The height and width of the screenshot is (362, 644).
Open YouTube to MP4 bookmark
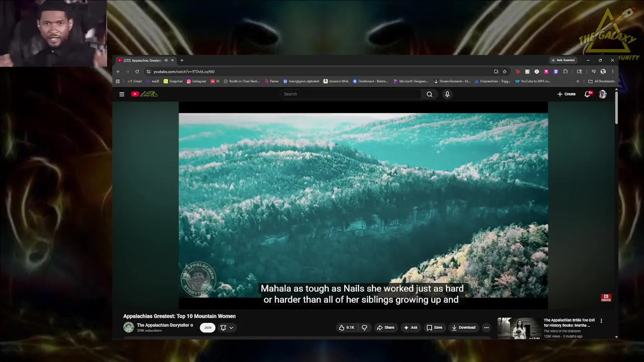point(533,81)
